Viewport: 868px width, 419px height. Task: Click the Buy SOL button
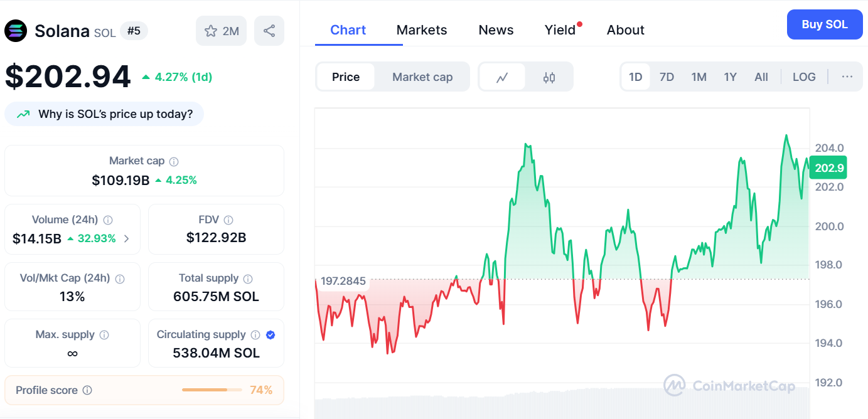point(824,24)
